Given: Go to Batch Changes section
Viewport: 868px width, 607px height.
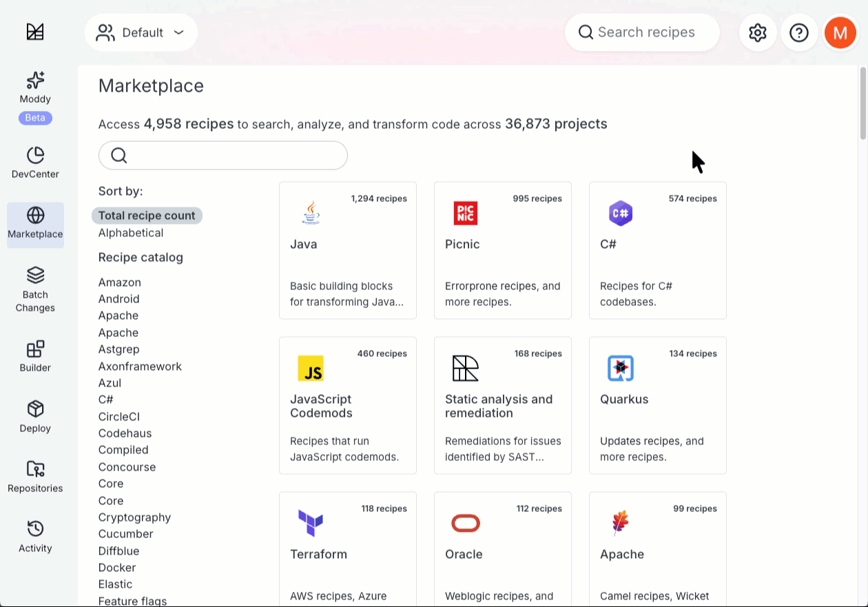Looking at the screenshot, I should pos(35,290).
